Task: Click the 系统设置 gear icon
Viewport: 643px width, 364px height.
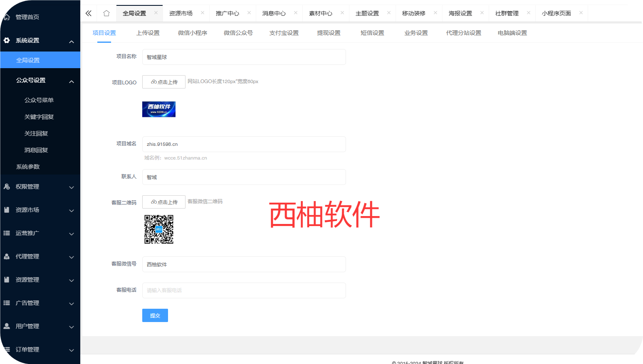Action: [7, 40]
